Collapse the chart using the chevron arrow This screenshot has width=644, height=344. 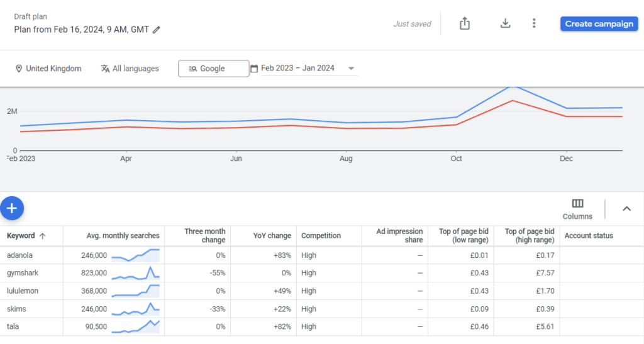point(626,209)
